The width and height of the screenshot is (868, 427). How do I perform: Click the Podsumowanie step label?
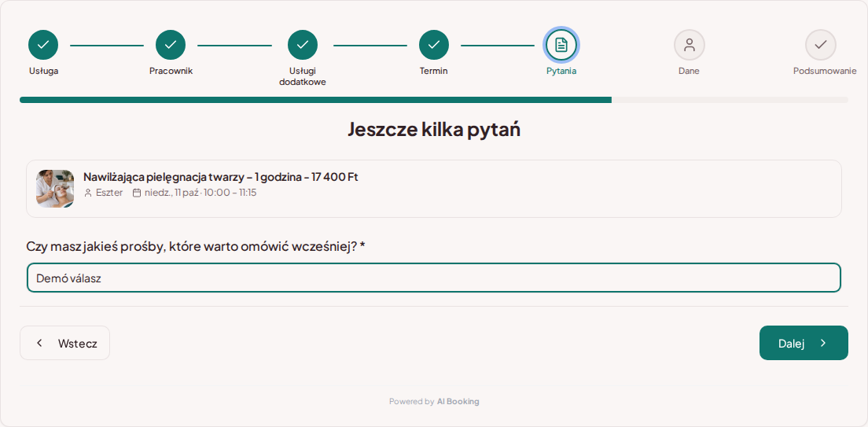825,71
